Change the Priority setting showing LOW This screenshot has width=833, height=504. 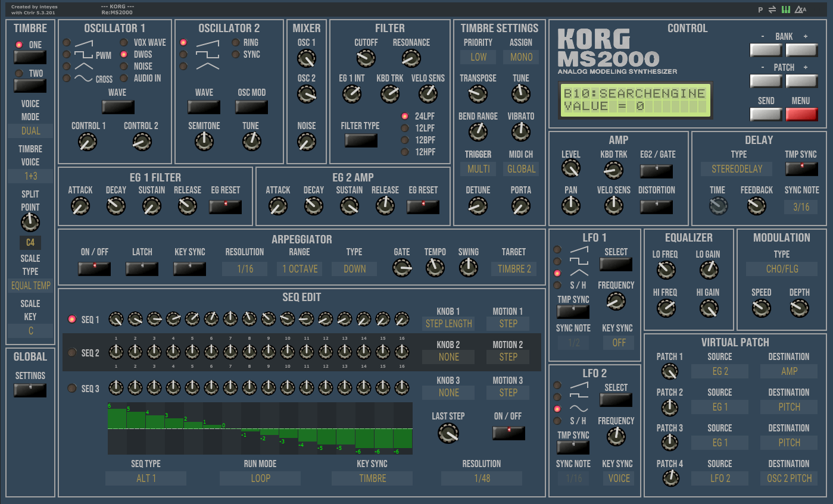point(479,57)
